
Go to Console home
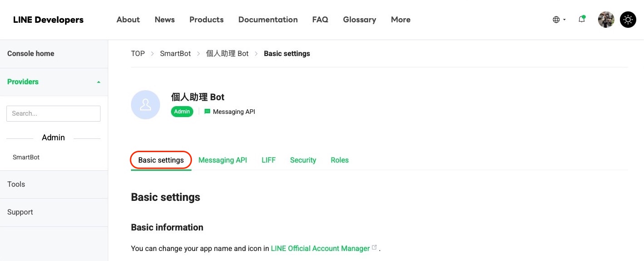(30, 53)
